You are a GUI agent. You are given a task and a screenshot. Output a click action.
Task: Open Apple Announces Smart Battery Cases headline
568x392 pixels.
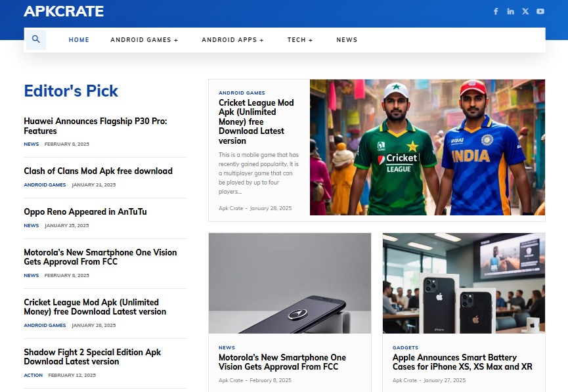point(462,362)
